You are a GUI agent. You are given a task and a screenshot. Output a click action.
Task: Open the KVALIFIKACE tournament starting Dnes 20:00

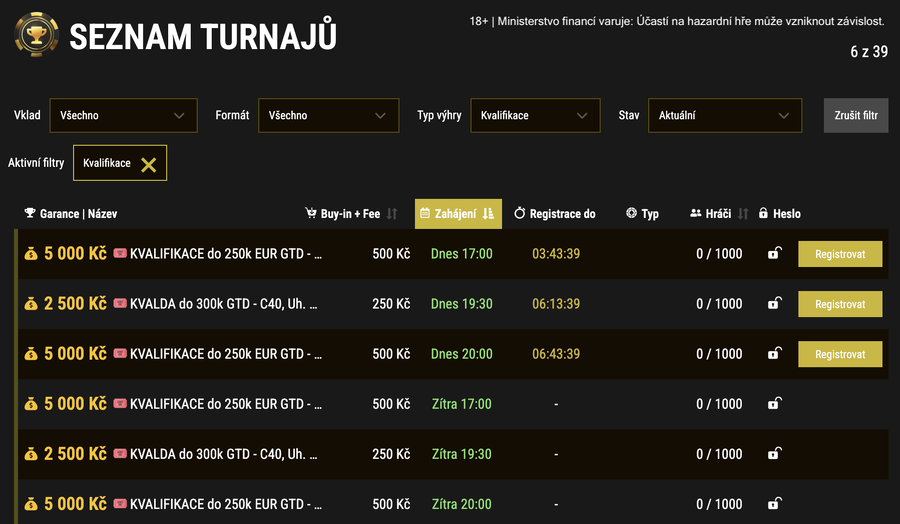tap(226, 354)
